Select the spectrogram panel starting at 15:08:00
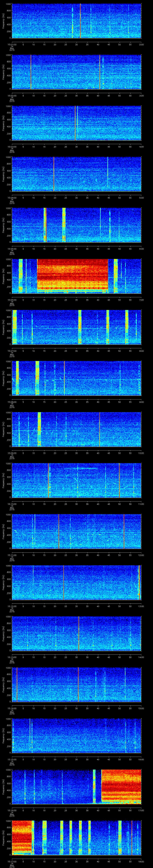 click(76, 378)
